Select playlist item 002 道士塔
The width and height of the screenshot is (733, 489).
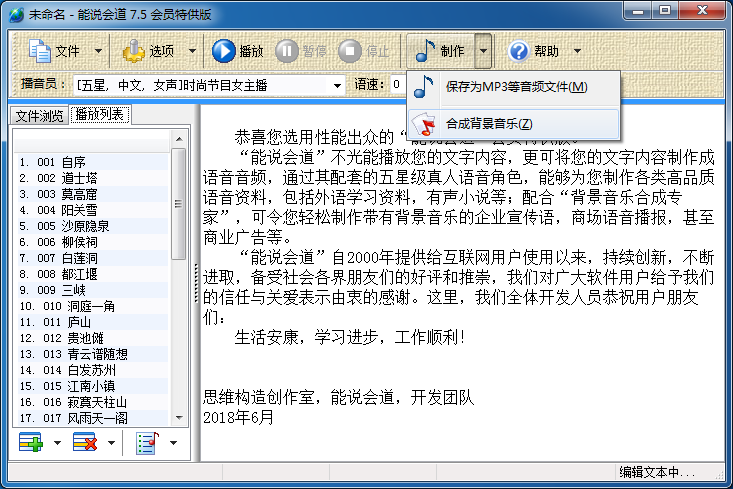tap(93, 178)
